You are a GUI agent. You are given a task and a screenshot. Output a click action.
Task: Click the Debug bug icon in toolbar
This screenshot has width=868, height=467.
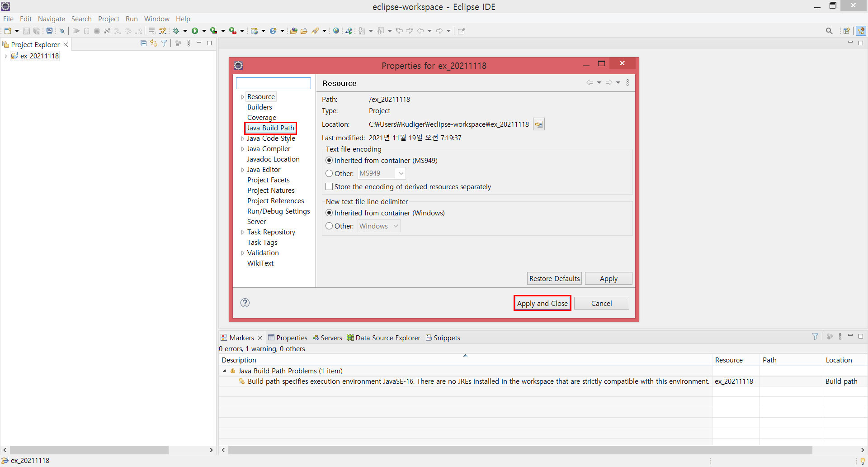(176, 31)
